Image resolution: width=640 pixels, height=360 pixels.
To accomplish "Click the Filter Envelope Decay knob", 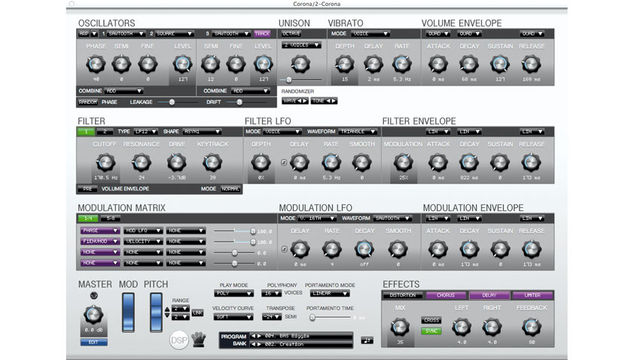I will coord(469,162).
